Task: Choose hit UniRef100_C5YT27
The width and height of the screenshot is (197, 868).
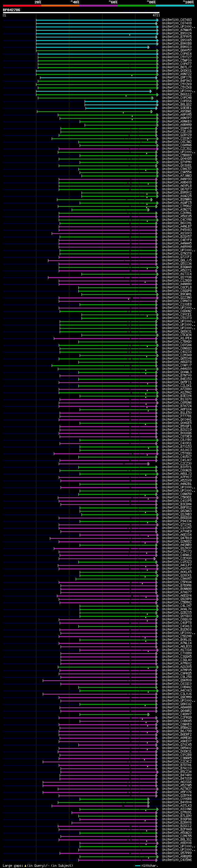Action: pyautogui.click(x=177, y=57)
